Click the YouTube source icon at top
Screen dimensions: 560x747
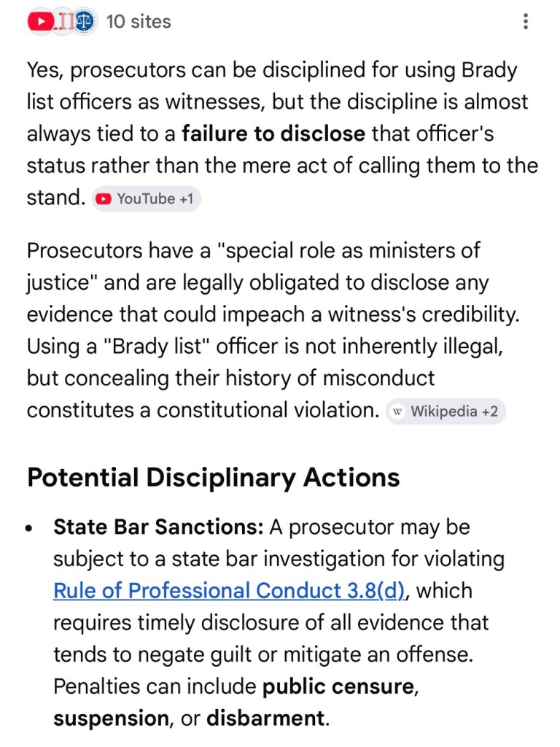tap(42, 22)
